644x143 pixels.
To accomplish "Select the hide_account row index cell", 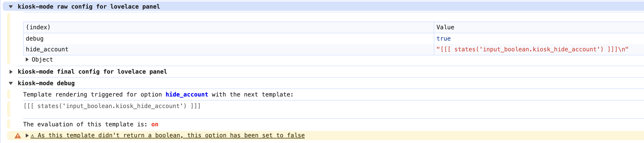I will pyautogui.click(x=47, y=49).
